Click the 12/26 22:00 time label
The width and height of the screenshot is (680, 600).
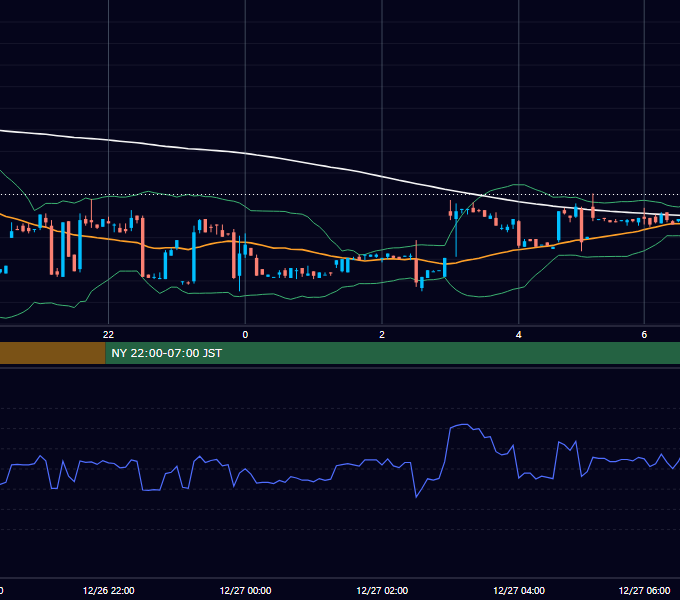(x=108, y=590)
